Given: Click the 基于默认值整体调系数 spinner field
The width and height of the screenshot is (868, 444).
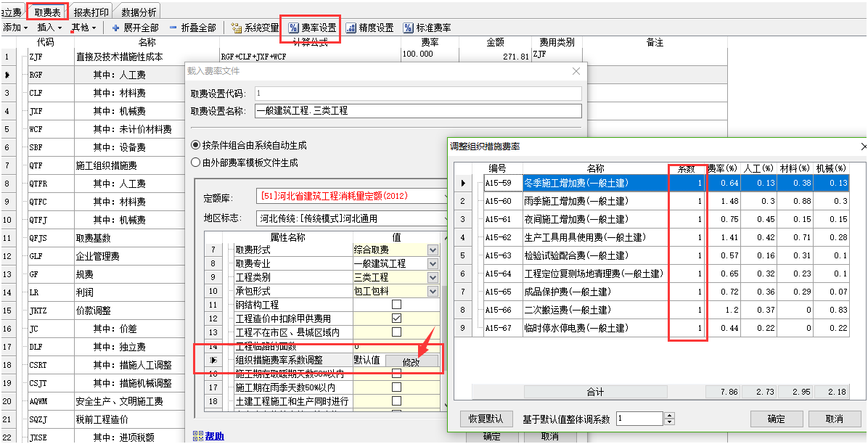Looking at the screenshot, I should coord(639,419).
